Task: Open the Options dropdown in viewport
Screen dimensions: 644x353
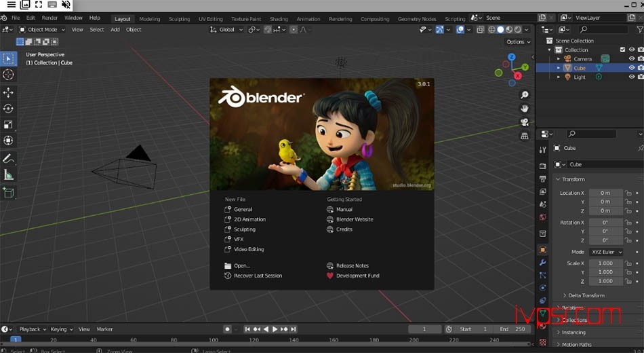Action: click(519, 42)
